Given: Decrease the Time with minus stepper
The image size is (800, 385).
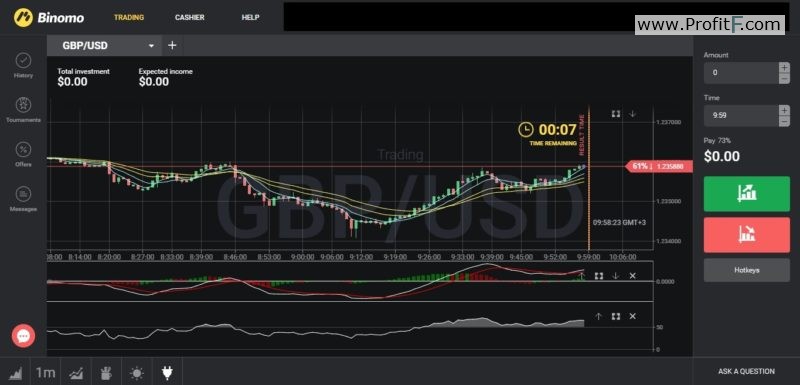Looking at the screenshot, I should click(784, 121).
